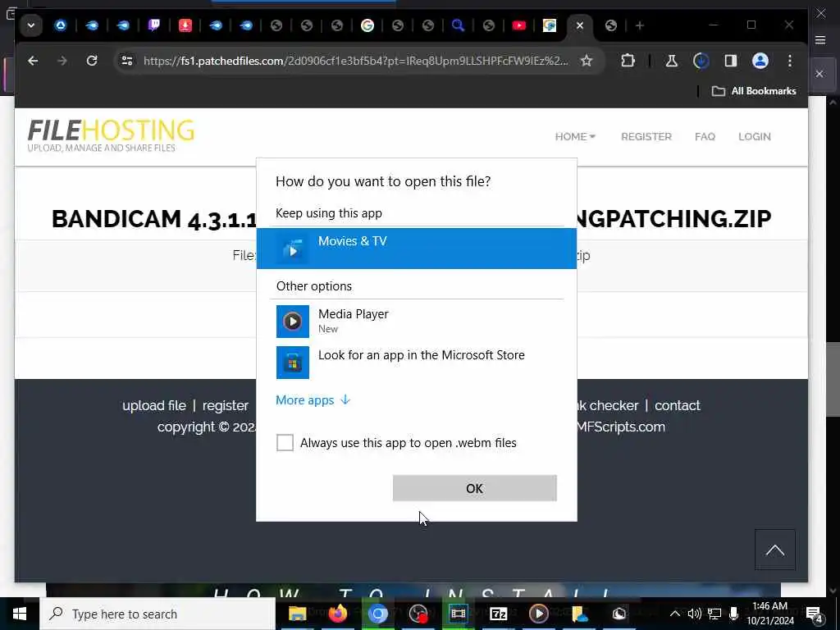Screen dimensions: 840x630
Task: Expand the More apps list
Action: pyautogui.click(x=313, y=400)
